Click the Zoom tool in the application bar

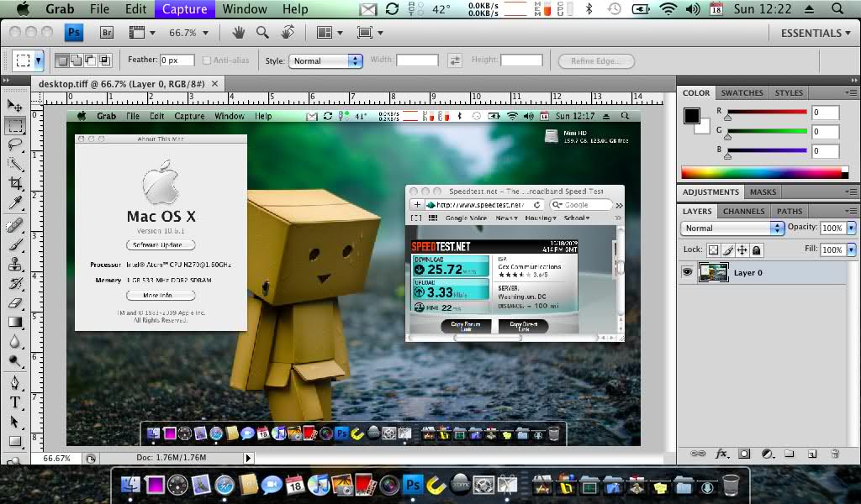click(262, 33)
